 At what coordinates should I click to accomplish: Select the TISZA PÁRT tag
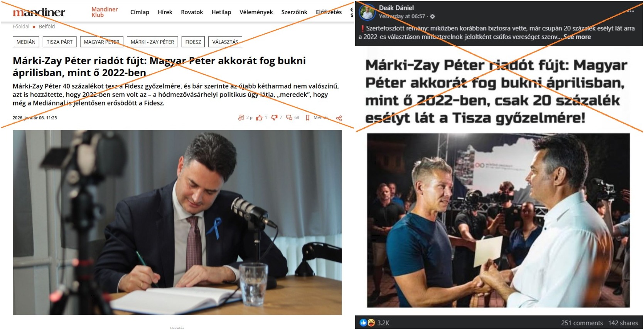[x=60, y=42]
